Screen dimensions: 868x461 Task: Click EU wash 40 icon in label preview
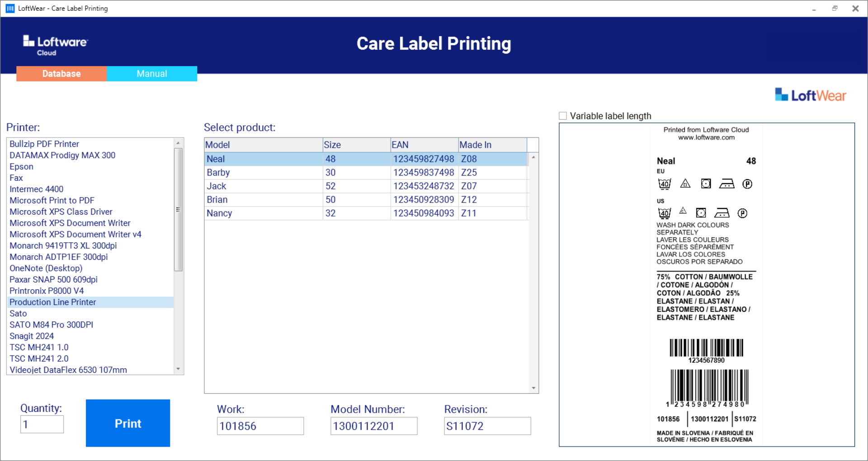[x=665, y=184]
